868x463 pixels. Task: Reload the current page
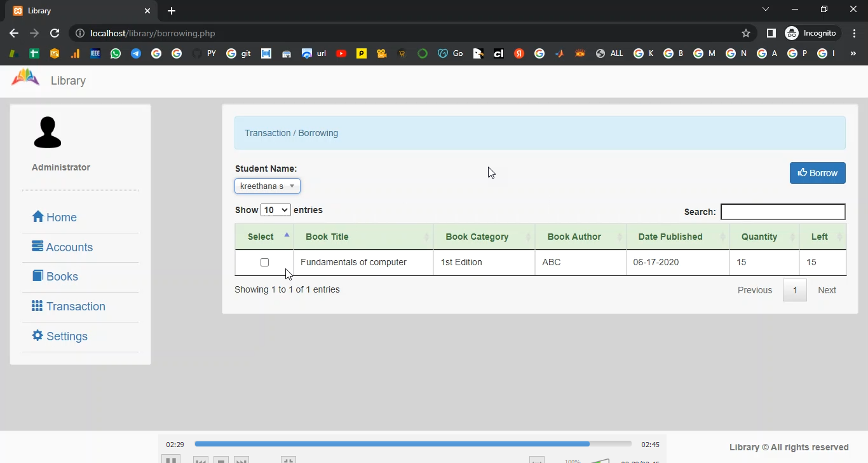click(55, 33)
